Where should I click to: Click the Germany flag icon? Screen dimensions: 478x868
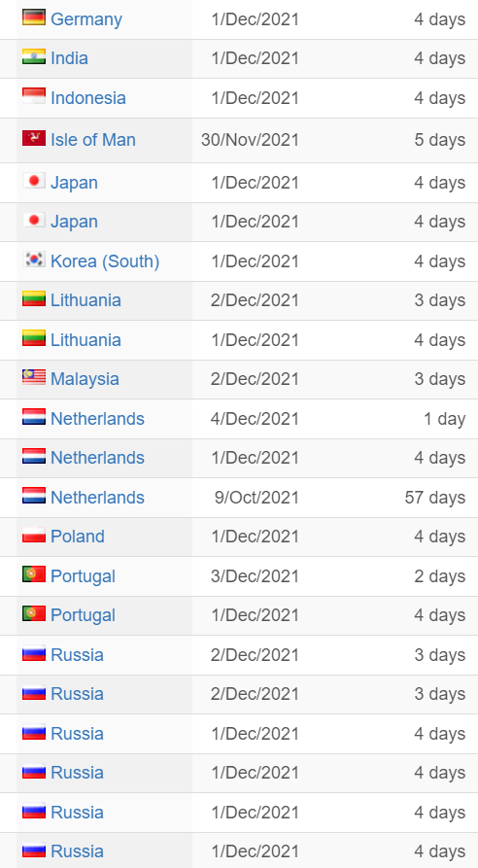pyautogui.click(x=34, y=17)
